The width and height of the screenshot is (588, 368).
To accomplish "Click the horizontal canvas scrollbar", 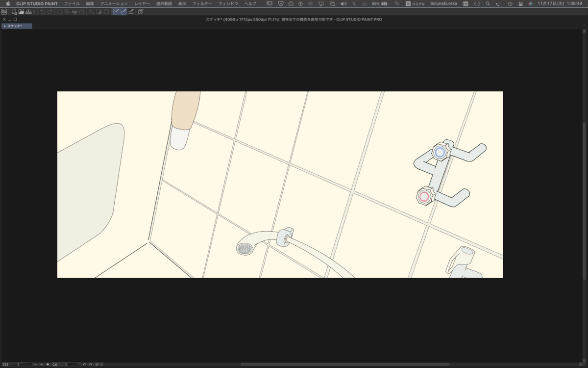I will click(345, 364).
